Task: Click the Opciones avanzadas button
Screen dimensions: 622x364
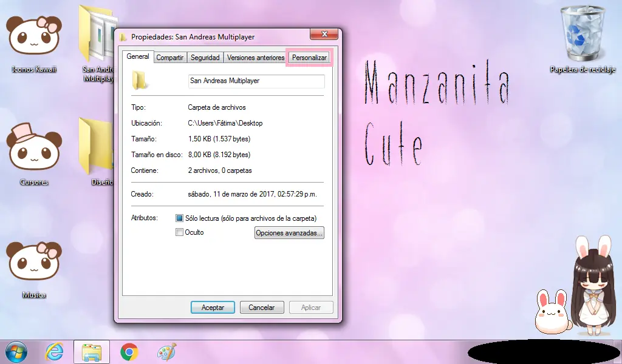Action: tap(289, 233)
